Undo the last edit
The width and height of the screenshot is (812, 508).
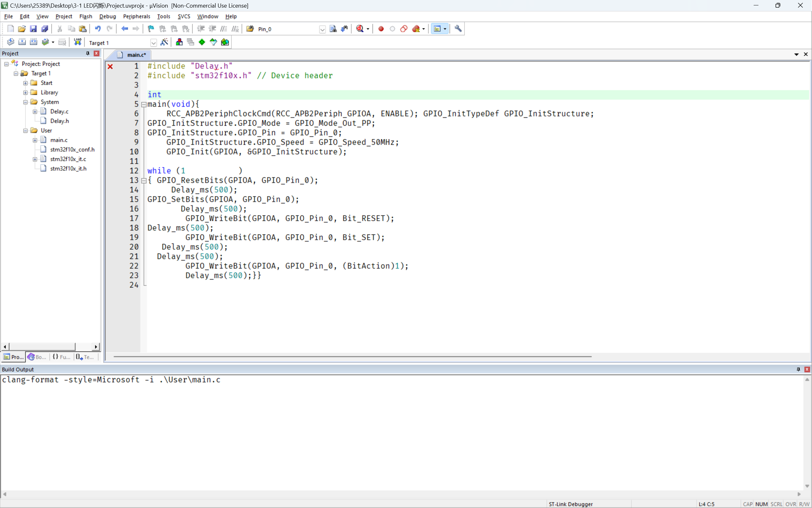pos(98,29)
